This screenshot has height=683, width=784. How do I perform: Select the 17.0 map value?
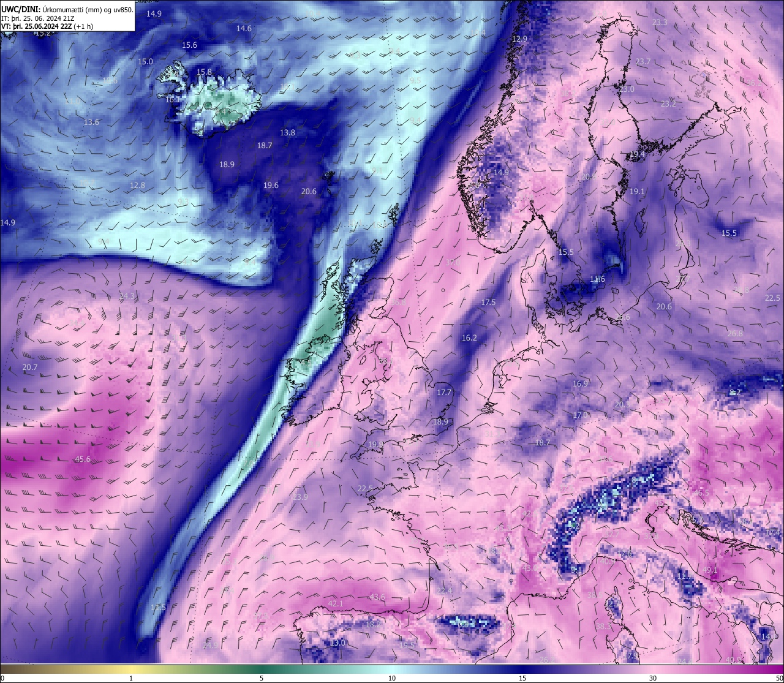(580, 415)
